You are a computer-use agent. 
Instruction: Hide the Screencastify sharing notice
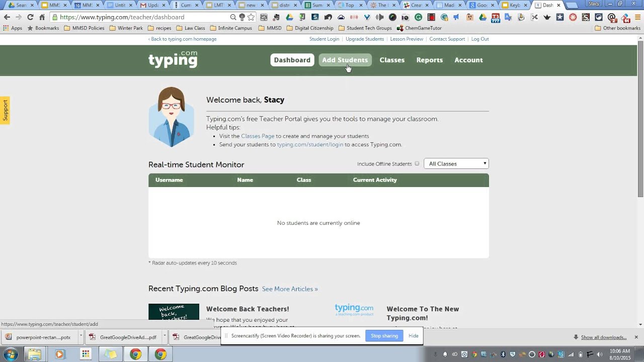pyautogui.click(x=414, y=336)
